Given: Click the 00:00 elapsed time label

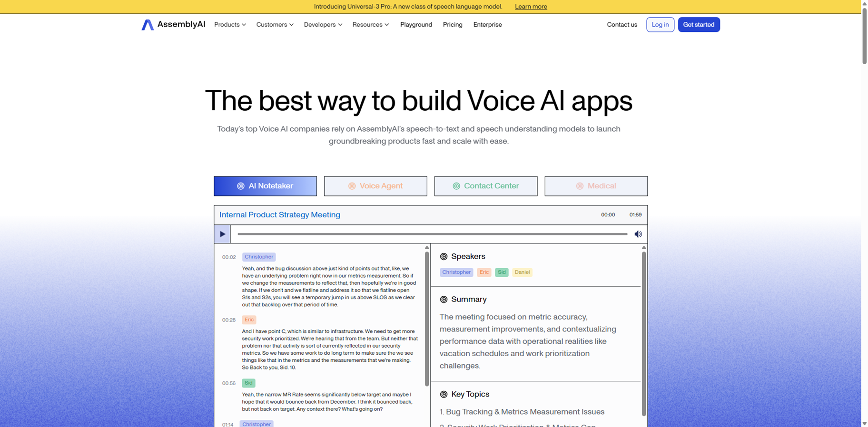Looking at the screenshot, I should [608, 215].
